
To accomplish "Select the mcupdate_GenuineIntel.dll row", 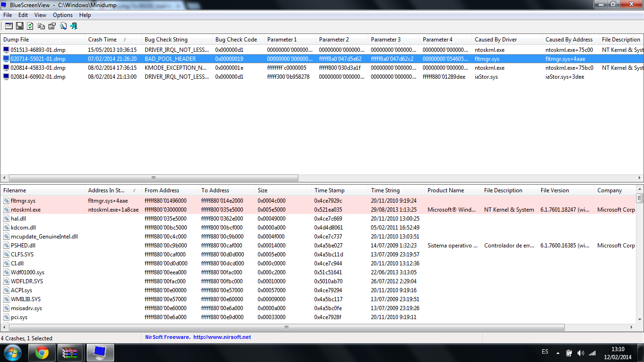I will coord(318,237).
